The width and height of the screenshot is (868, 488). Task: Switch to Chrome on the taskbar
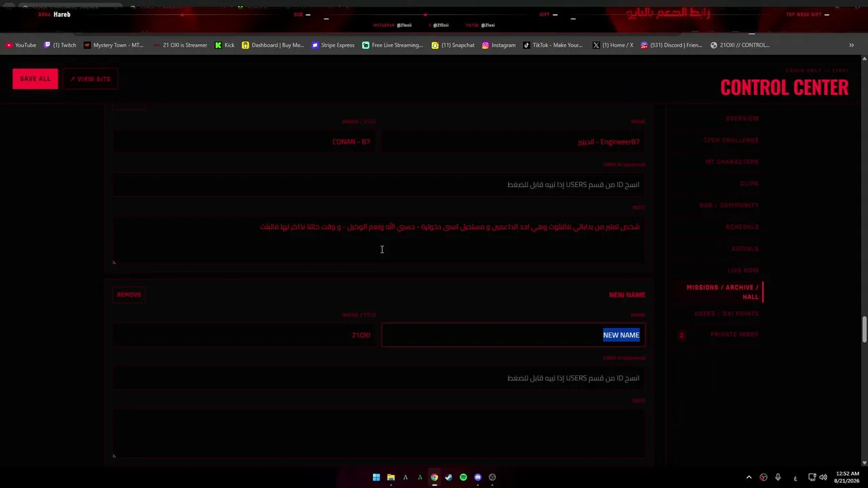point(434,477)
